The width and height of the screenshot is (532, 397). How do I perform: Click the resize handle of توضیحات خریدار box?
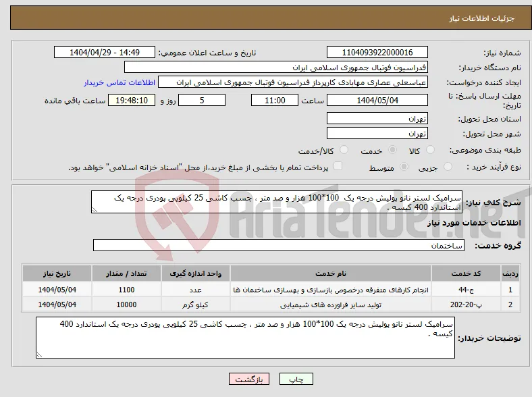click(39, 355)
